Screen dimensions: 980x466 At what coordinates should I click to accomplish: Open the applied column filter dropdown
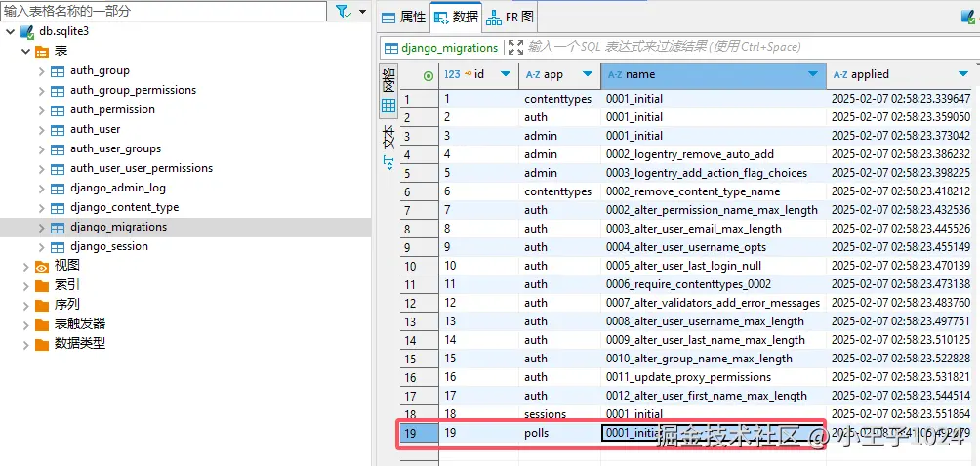click(x=963, y=74)
